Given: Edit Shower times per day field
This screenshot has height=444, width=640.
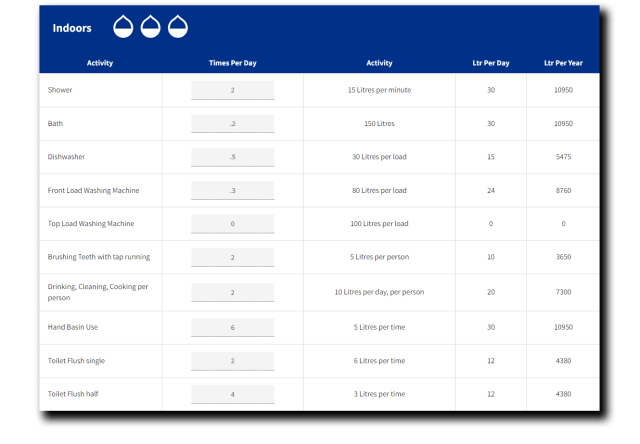Looking at the screenshot, I should (233, 90).
